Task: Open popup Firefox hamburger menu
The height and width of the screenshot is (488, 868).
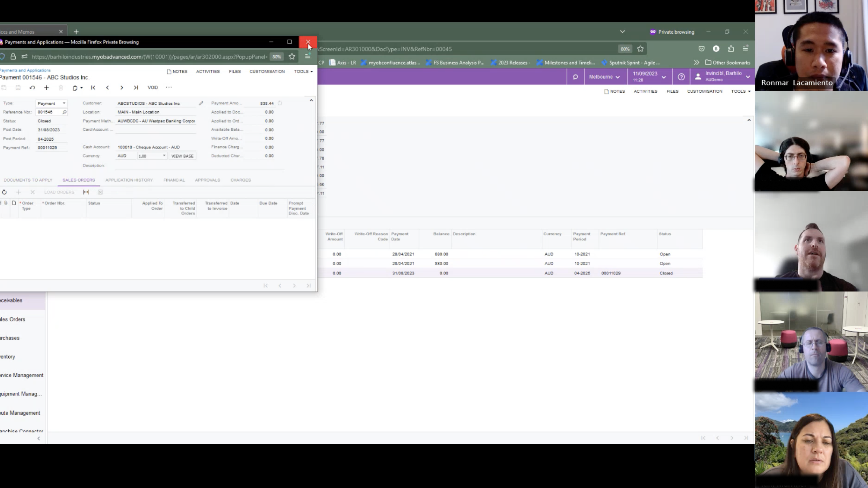Action: coord(308,56)
